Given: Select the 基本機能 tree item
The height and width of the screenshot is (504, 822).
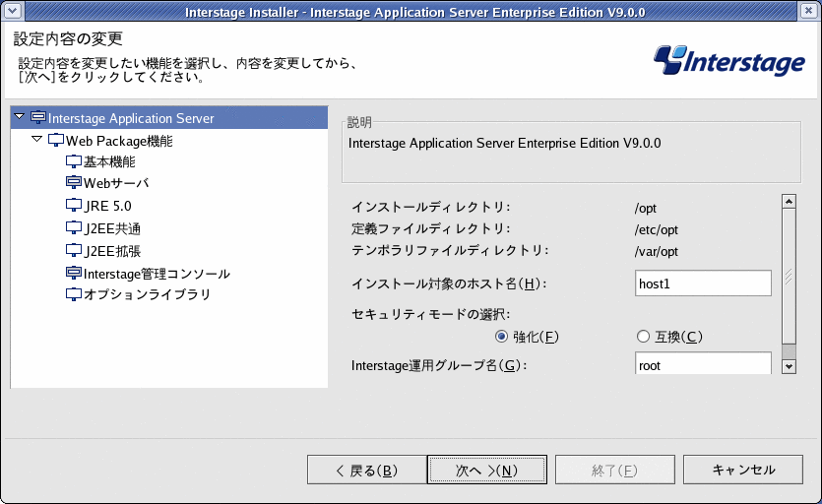Looking at the screenshot, I should coord(109,162).
